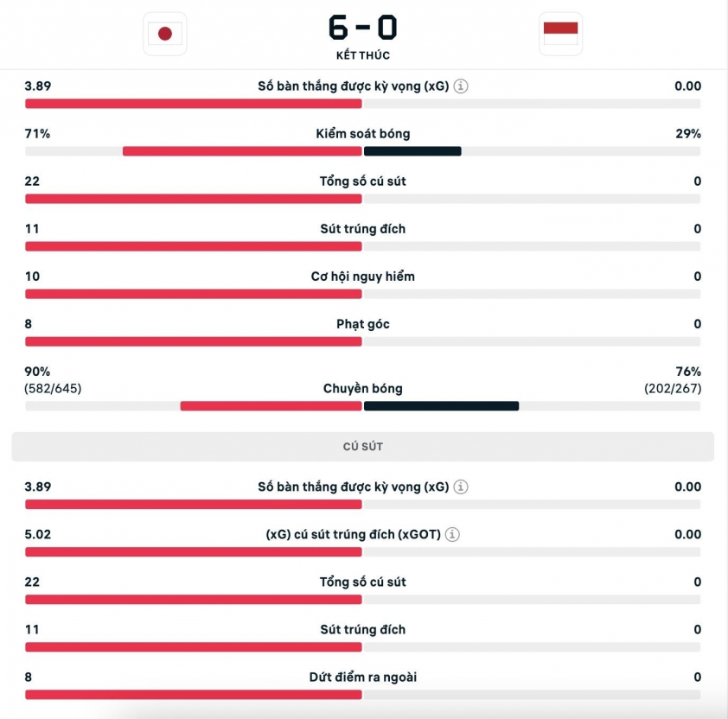This screenshot has height=719, width=728.
Task: Click the 5.02 xGOT value
Action: (37, 534)
